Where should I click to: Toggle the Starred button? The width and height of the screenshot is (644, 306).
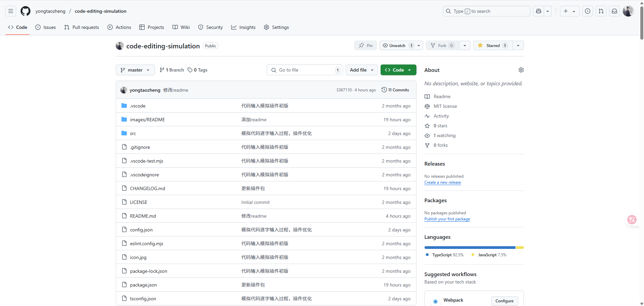point(493,45)
